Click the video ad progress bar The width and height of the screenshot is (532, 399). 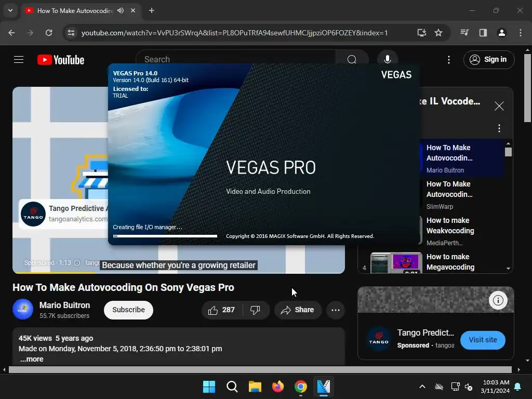179,273
